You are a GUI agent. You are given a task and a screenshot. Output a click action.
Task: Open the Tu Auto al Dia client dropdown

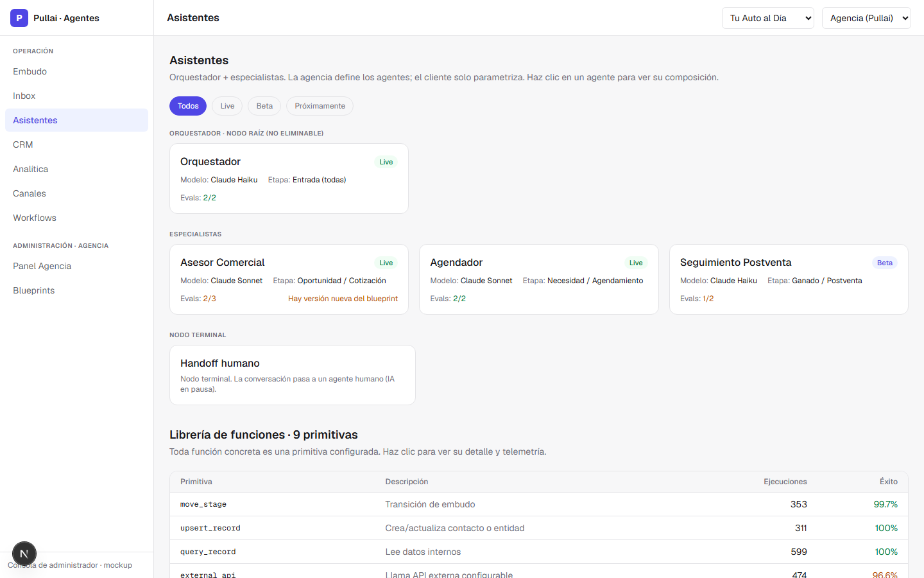(768, 18)
